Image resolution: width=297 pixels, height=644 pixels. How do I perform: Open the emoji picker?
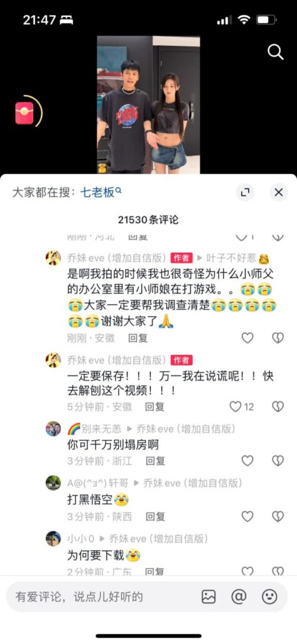[269, 597]
